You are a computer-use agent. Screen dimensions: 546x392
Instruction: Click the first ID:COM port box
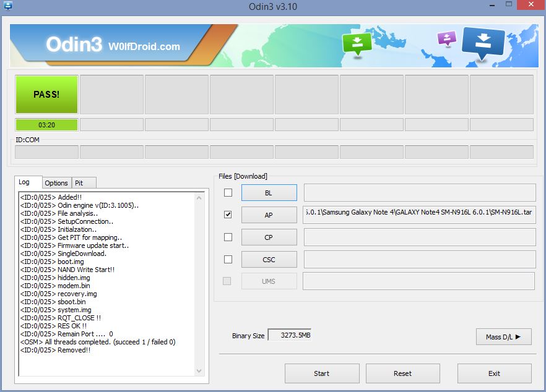click(46, 152)
